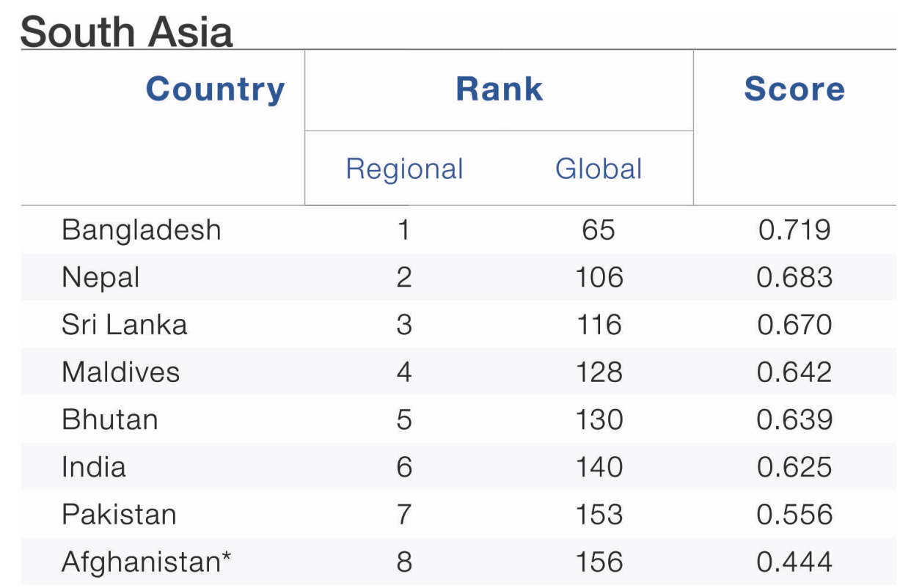Click Bangladesh's score 0.719

point(794,230)
